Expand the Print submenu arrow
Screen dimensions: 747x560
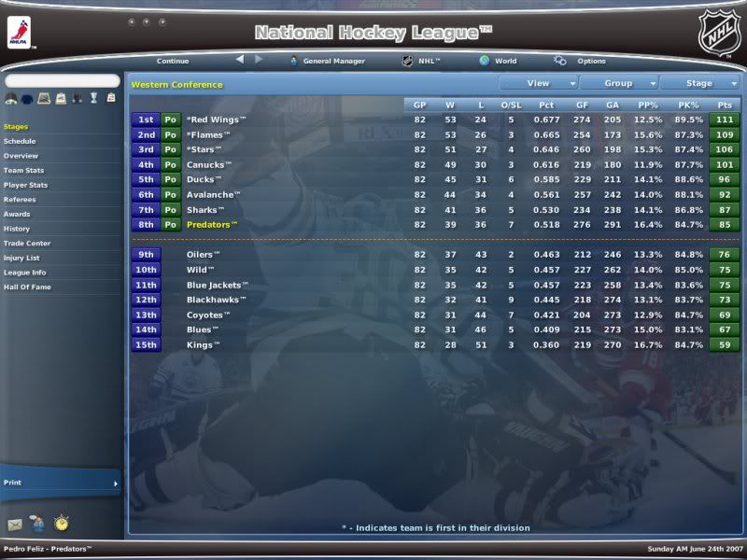click(115, 483)
